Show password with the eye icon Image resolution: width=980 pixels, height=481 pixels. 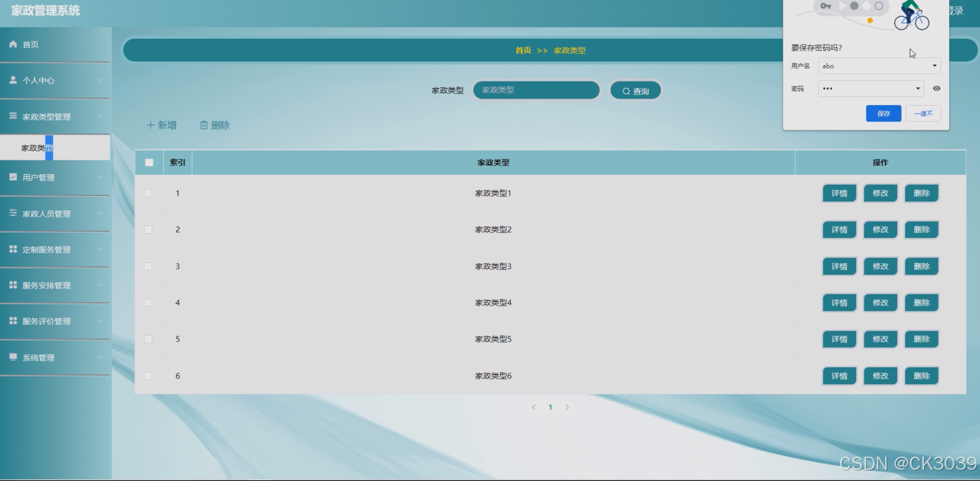937,89
